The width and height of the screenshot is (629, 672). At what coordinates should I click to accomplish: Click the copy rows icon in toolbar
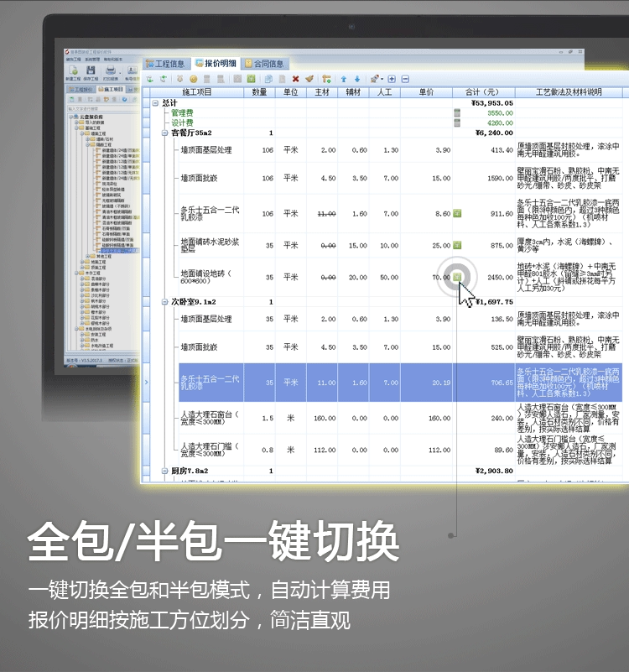[268, 79]
